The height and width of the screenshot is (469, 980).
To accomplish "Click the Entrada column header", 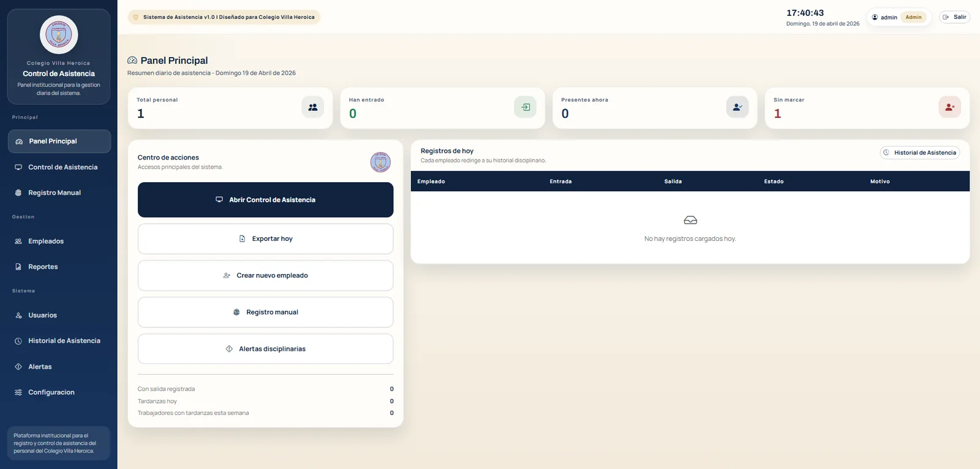I will click(x=560, y=181).
